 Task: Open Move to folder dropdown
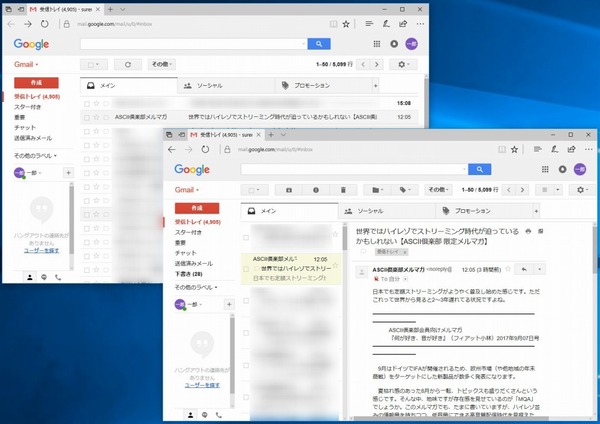[x=377, y=190]
